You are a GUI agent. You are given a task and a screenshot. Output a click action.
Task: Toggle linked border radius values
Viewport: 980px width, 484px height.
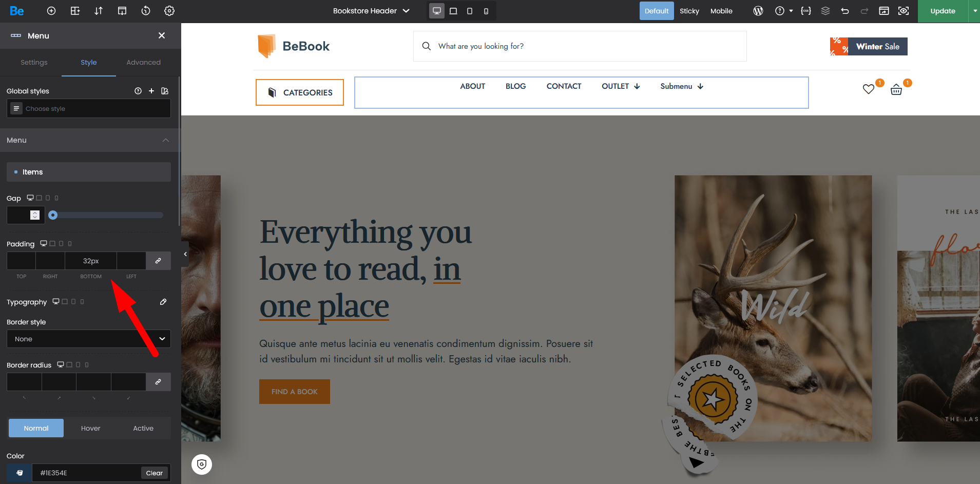(158, 382)
